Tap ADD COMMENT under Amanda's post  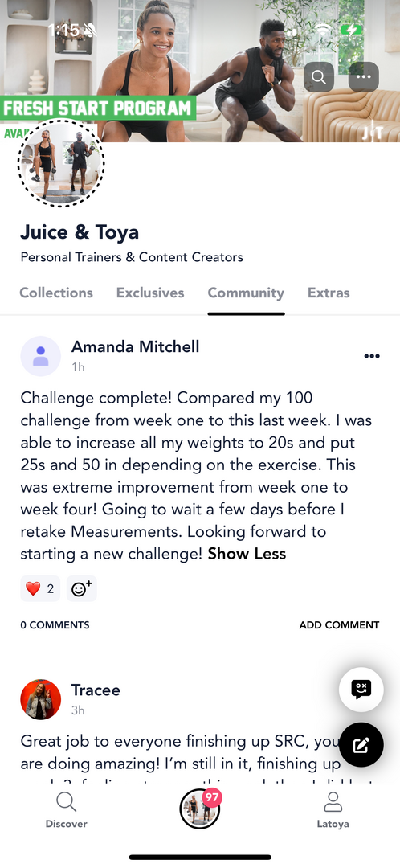tap(339, 625)
